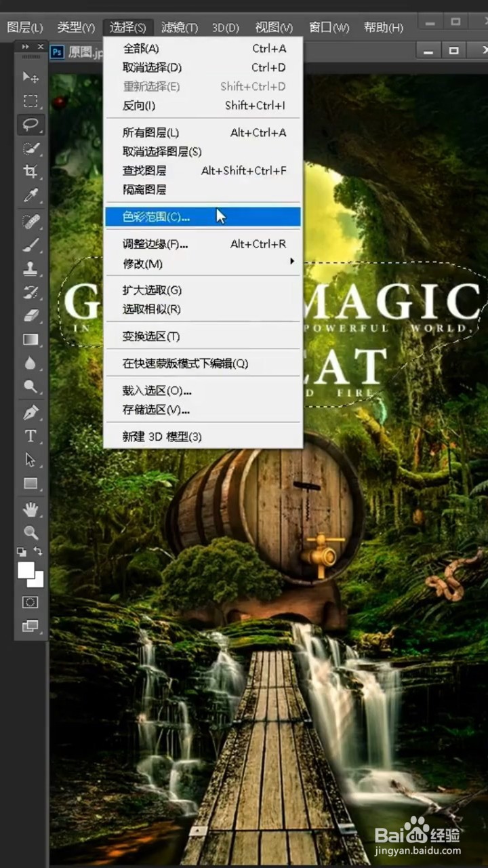This screenshot has width=488, height=868.
Task: Close the tools panel
Action: tap(41, 47)
